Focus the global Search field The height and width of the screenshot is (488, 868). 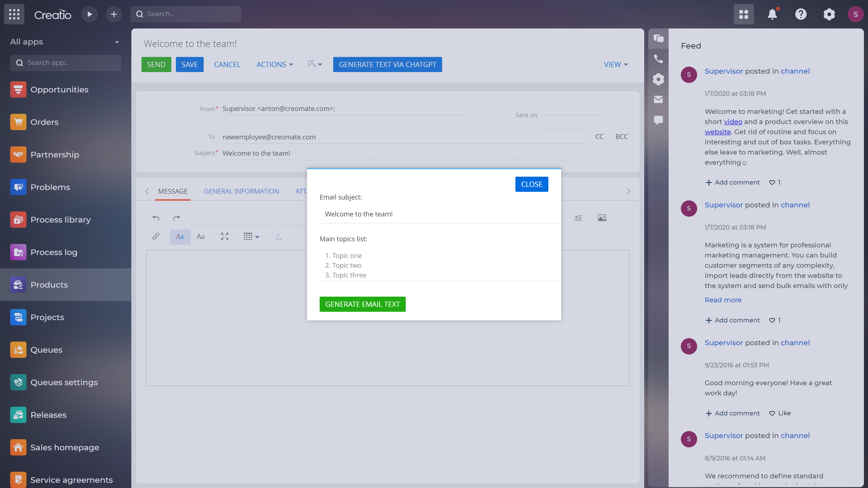[186, 14]
